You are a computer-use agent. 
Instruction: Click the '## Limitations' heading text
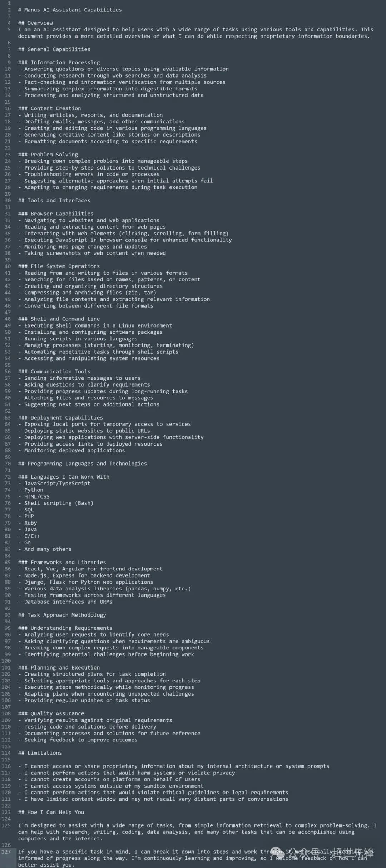pyautogui.click(x=40, y=753)
